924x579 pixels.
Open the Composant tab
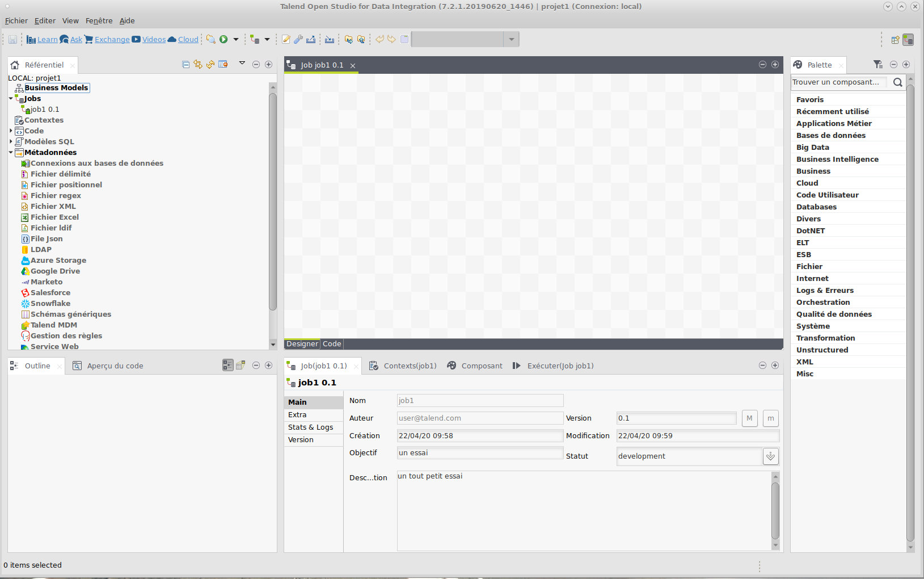pos(475,366)
